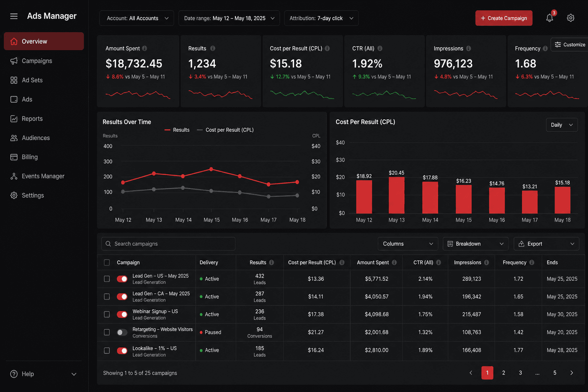Open the notifications bell icon
This screenshot has width=588, height=392.
[x=549, y=18]
